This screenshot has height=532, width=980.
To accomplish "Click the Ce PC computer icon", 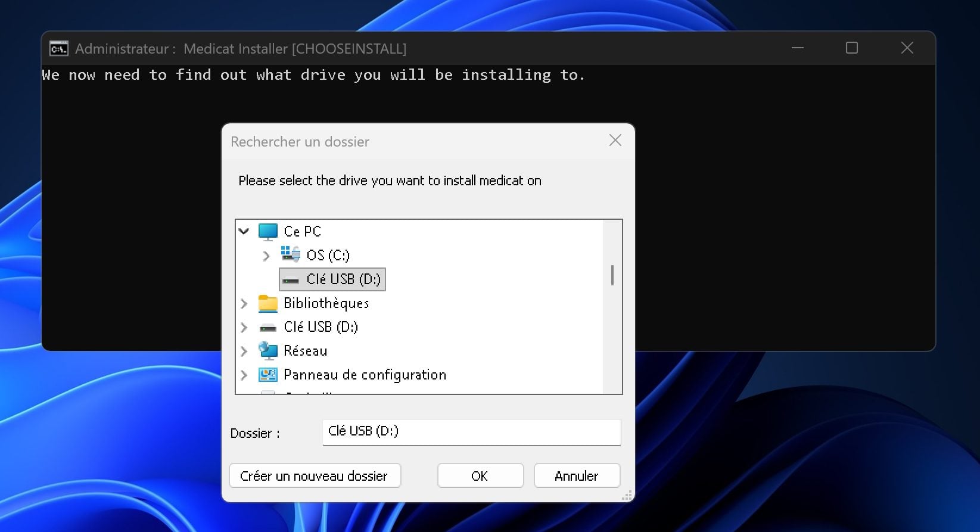I will [x=268, y=231].
